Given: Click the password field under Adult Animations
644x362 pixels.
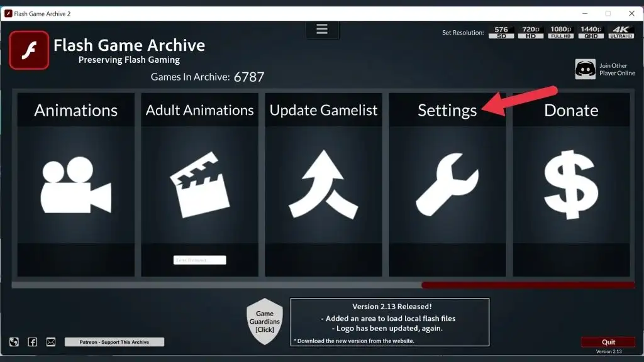Looking at the screenshot, I should click(x=199, y=260).
